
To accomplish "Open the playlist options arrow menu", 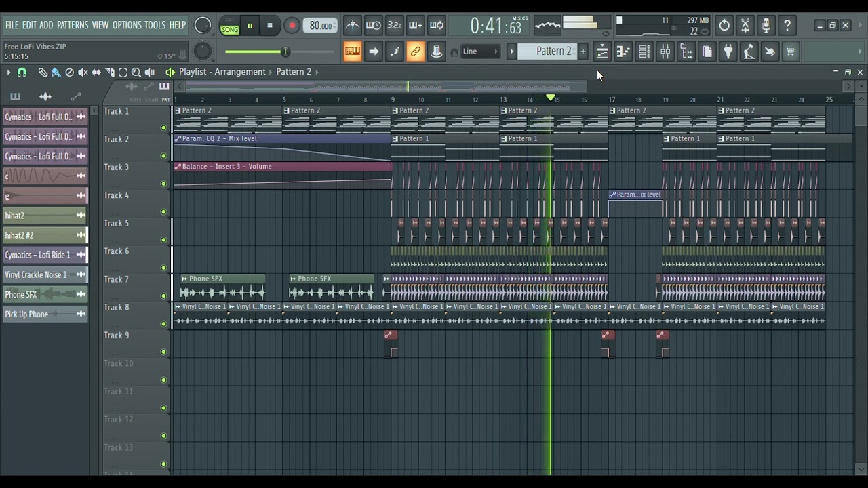I will [x=8, y=72].
